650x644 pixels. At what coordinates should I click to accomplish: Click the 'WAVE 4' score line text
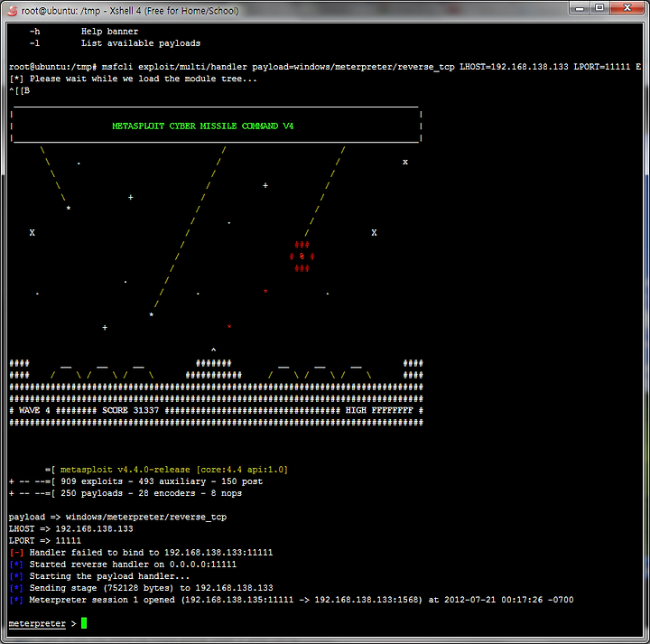pos(34,411)
